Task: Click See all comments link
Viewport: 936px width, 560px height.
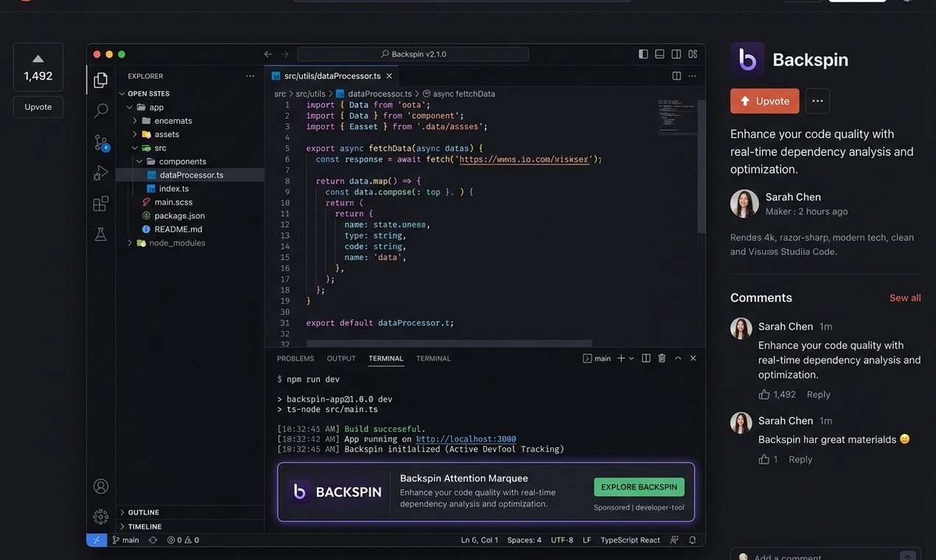Action: click(905, 298)
